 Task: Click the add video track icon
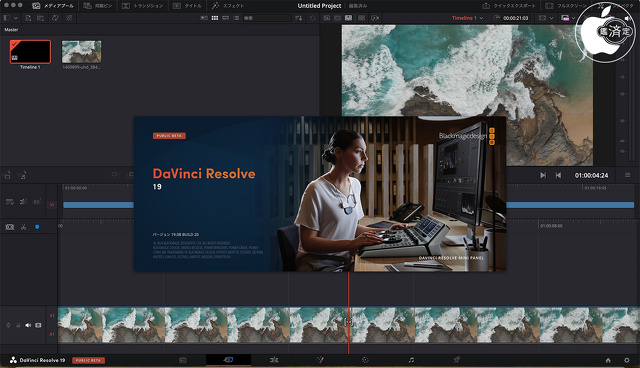click(x=7, y=175)
